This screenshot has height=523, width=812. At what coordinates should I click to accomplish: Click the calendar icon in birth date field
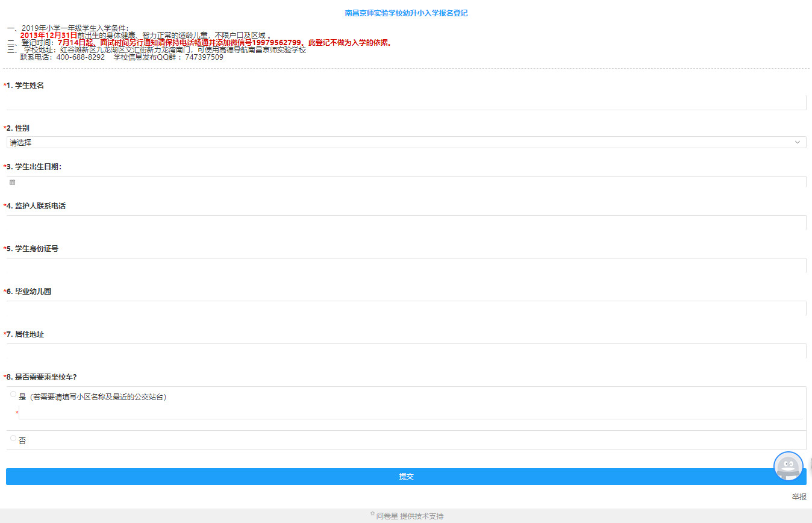(x=12, y=182)
